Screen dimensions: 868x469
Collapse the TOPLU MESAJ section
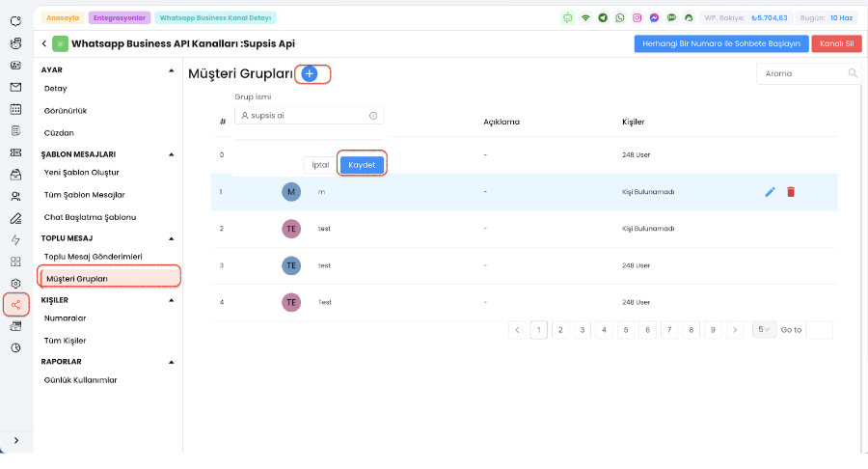tap(171, 238)
